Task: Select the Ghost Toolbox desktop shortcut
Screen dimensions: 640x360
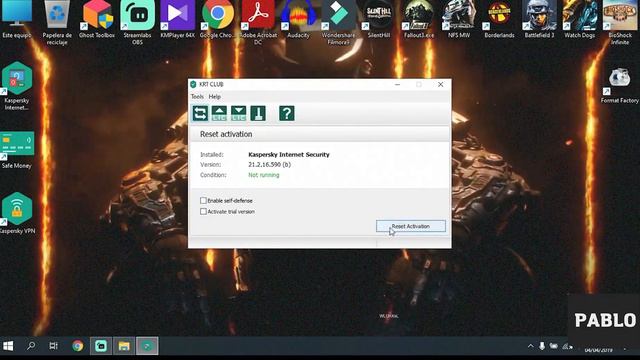Action: (97, 20)
